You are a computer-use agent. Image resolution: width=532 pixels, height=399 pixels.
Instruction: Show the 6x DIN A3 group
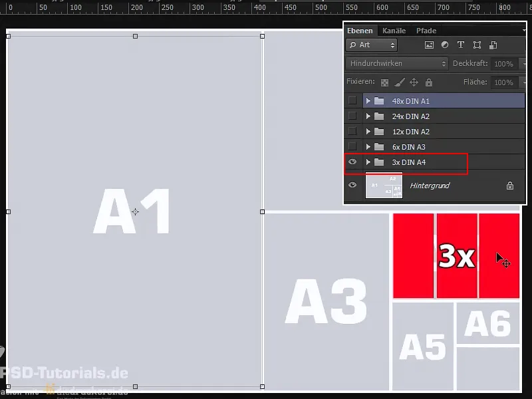352,146
